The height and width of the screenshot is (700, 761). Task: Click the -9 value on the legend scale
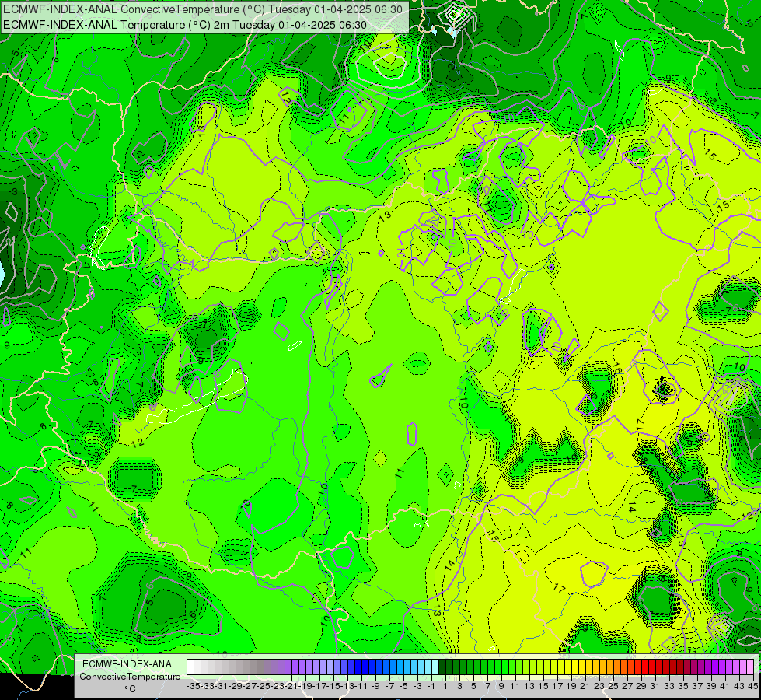pos(375,687)
